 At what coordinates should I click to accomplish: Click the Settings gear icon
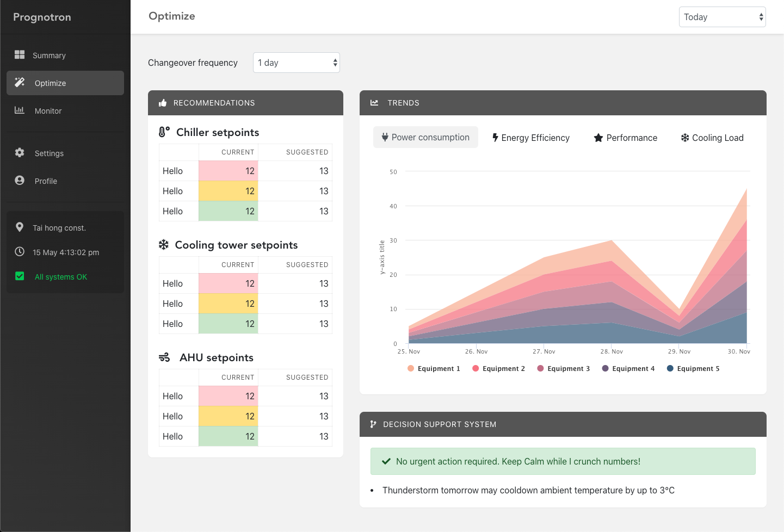pyautogui.click(x=20, y=152)
